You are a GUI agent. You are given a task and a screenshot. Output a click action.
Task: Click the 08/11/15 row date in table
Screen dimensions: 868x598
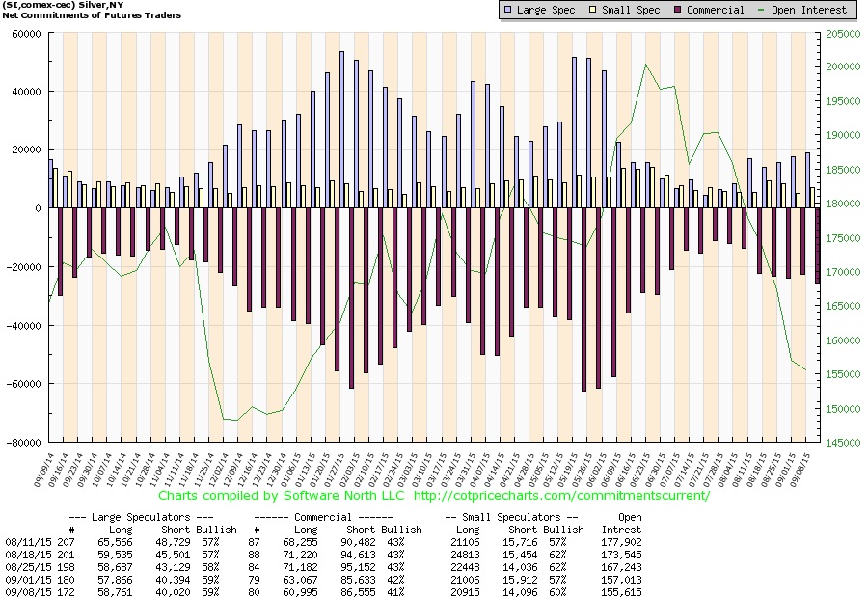click(28, 543)
